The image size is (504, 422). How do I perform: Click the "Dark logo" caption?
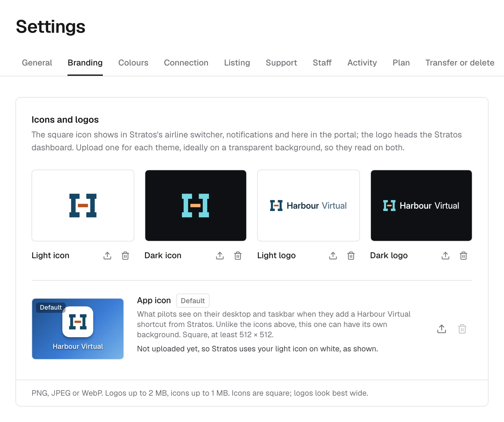[x=389, y=255]
